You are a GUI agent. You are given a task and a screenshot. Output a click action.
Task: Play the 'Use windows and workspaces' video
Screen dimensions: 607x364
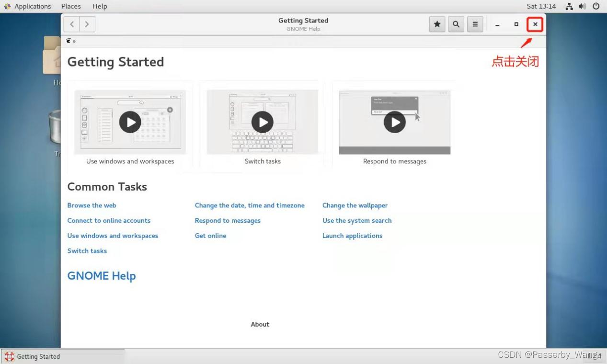click(130, 122)
